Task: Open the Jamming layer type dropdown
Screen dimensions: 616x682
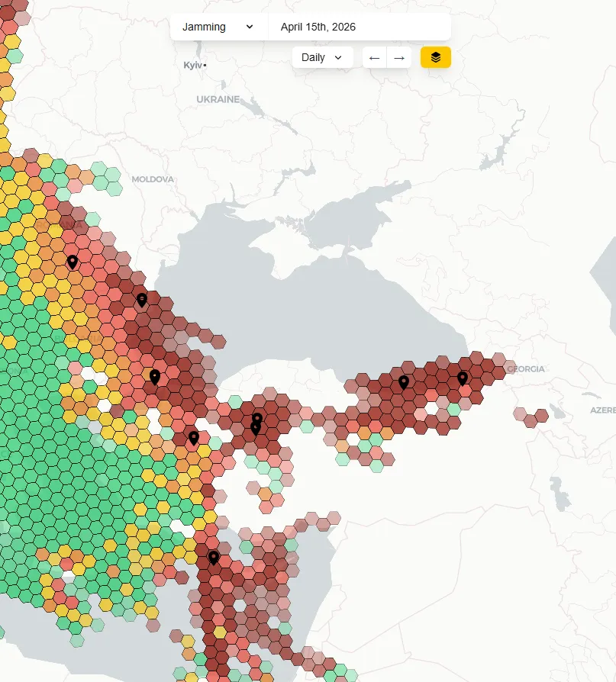Action: (219, 27)
